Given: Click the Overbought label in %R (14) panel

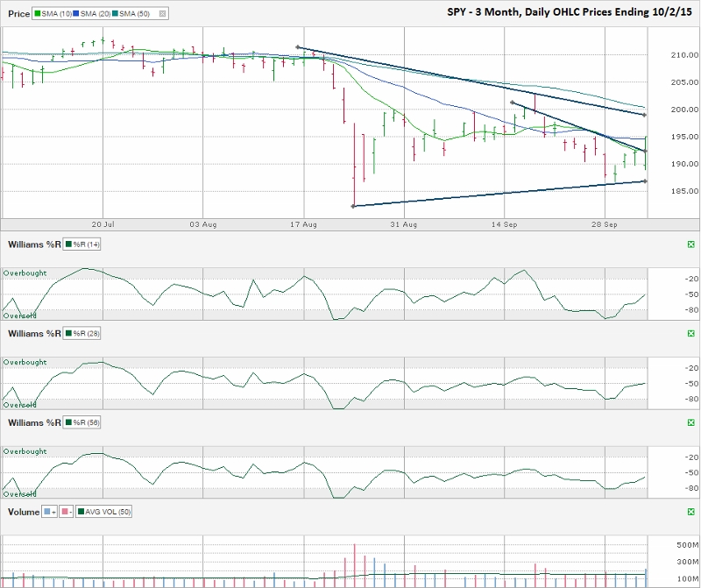Looking at the screenshot, I should (x=25, y=273).
